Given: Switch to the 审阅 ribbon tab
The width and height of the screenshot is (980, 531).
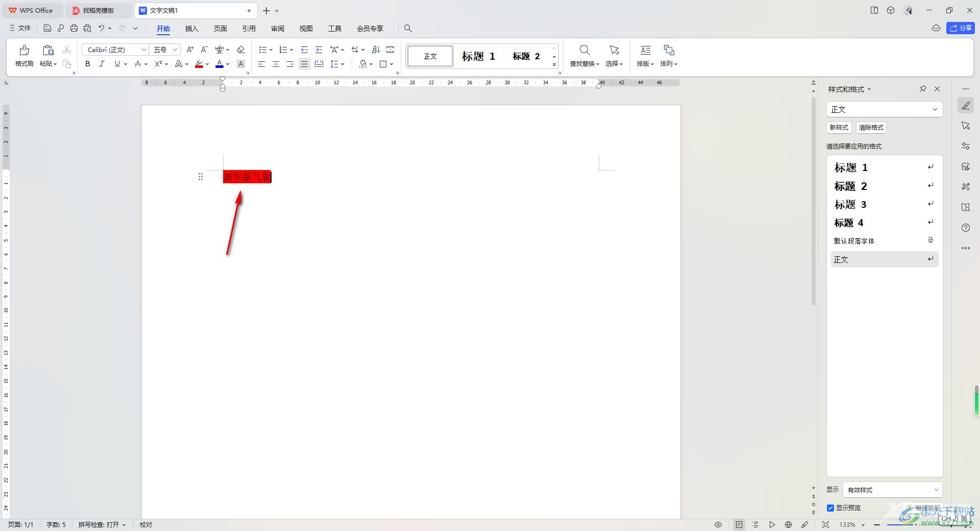Looking at the screenshot, I should pos(277,29).
